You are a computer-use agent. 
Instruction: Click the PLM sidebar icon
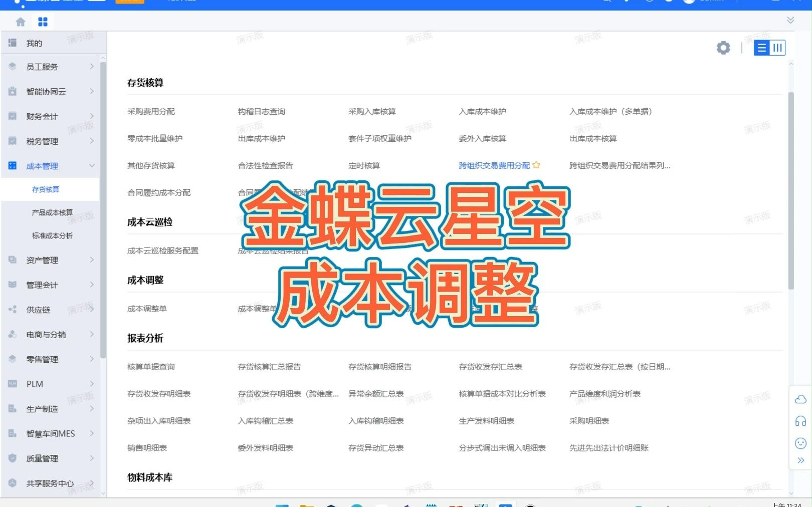13,384
